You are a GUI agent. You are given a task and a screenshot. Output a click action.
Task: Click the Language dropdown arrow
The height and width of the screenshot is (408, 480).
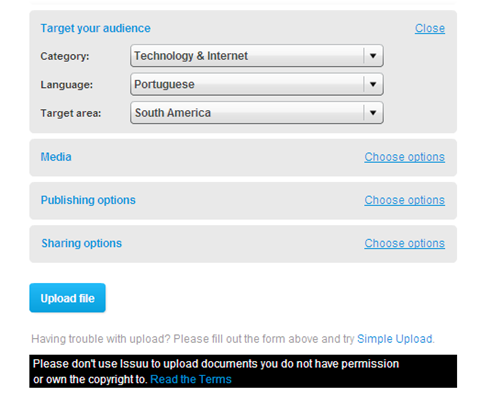point(373,84)
